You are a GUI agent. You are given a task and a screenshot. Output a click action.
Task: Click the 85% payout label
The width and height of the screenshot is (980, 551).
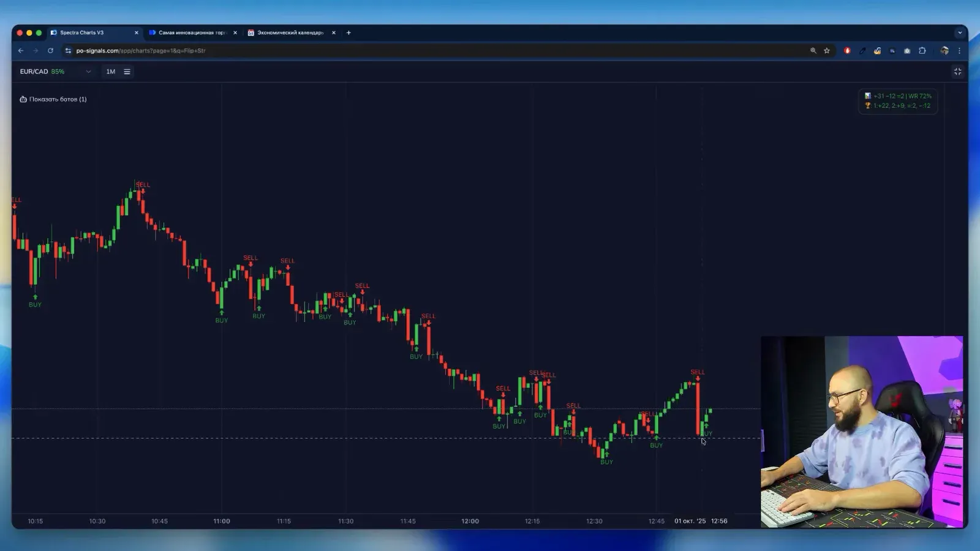click(x=58, y=72)
